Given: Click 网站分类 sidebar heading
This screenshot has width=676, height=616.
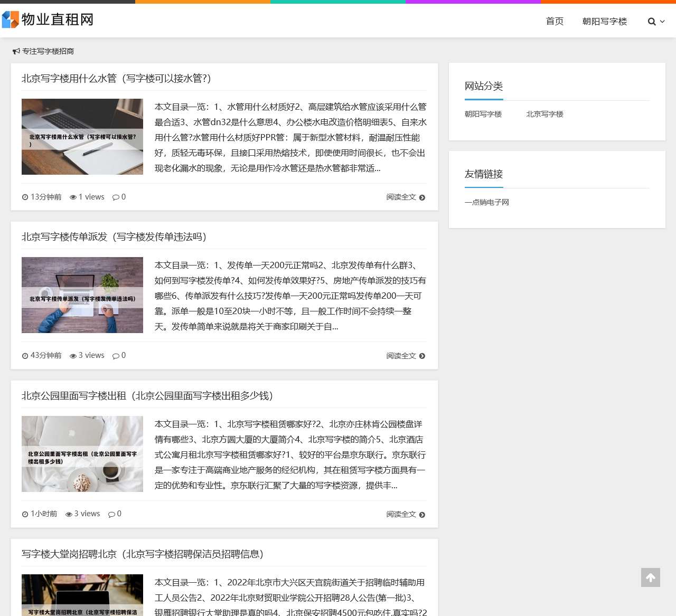Looking at the screenshot, I should [484, 86].
